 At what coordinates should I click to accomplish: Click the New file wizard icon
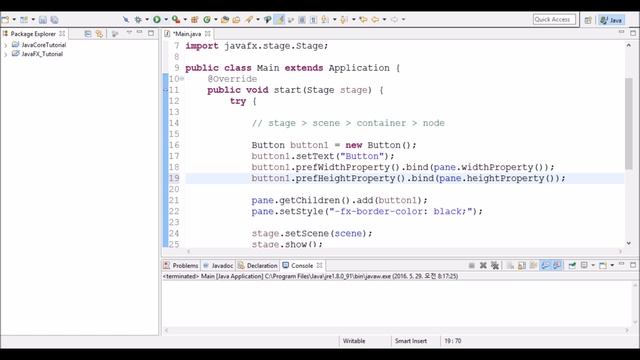pyautogui.click(x=5, y=20)
